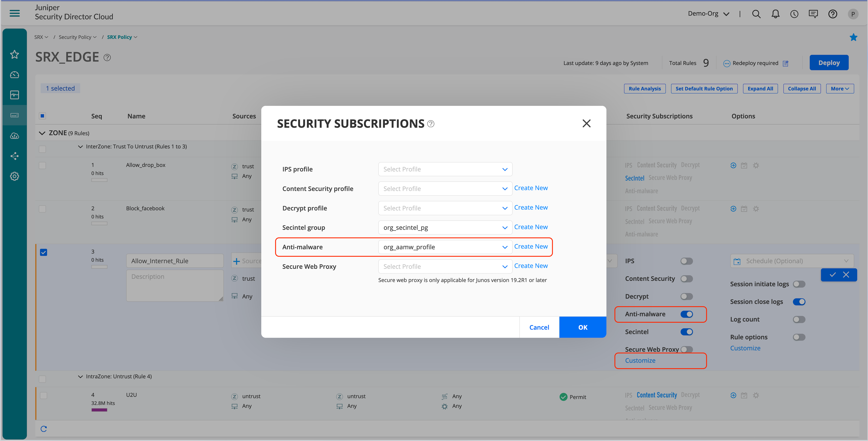Viewport: 868px width, 441px height.
Task: Collapse InterZone Trust To Untrust group
Action: (80, 147)
